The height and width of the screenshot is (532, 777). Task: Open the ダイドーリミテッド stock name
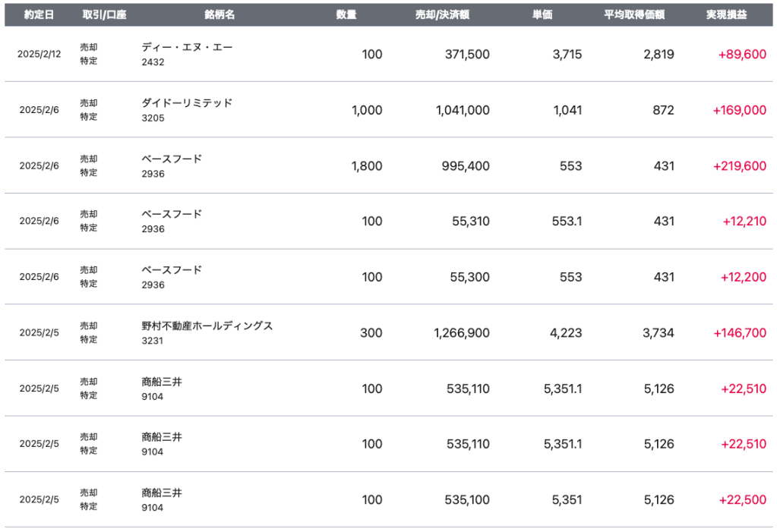187,103
